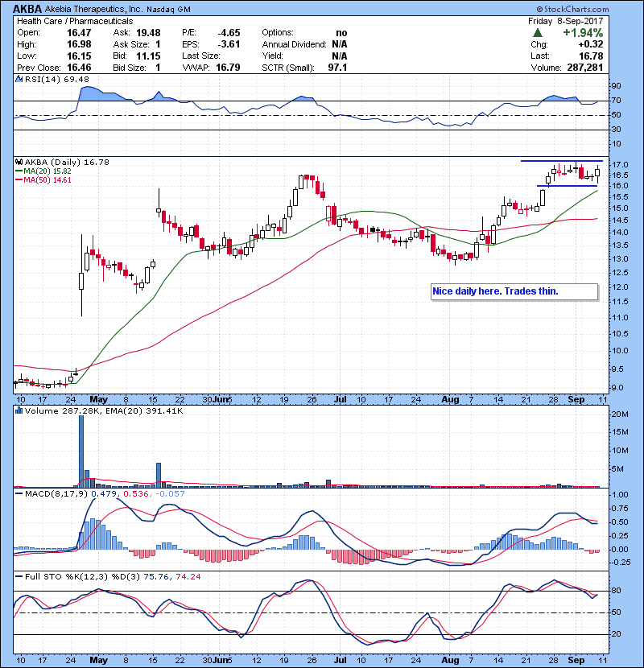The height and width of the screenshot is (668, 644).
Task: Click the Chg value +0.32
Action: pyautogui.click(x=591, y=44)
